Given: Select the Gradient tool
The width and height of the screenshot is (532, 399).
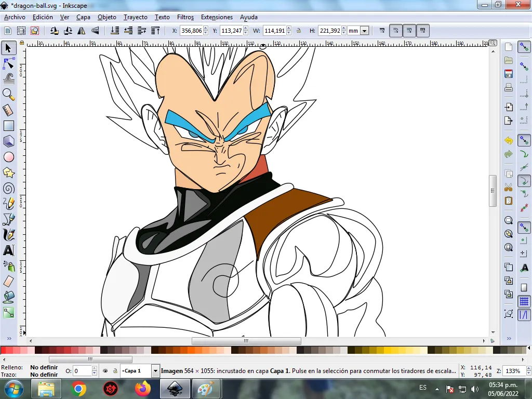Looking at the screenshot, I should 8,312.
